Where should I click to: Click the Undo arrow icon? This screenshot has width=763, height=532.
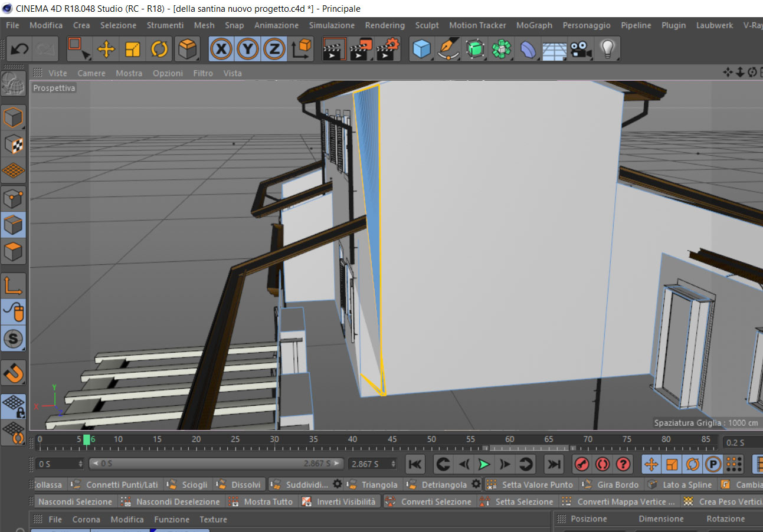(19, 49)
